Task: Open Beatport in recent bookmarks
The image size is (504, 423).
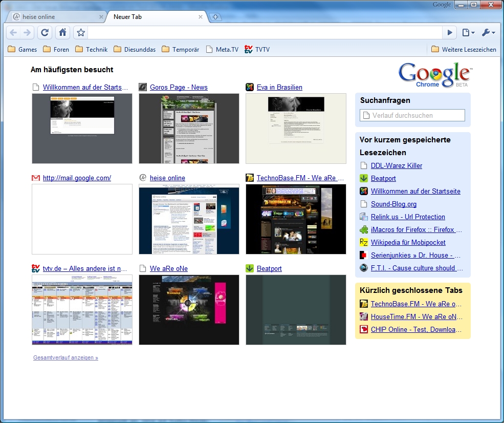Action: [x=383, y=179]
